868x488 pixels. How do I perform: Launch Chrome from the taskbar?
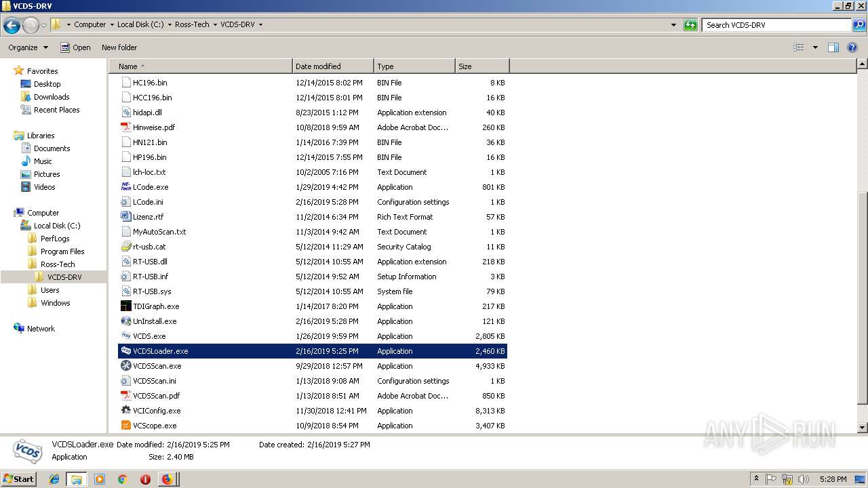point(122,479)
